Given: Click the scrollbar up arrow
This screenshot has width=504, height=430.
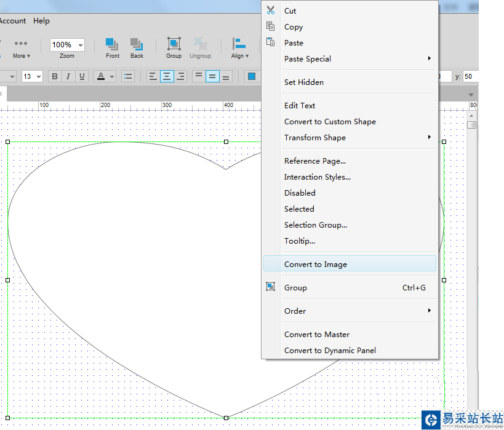Looking at the screenshot, I should coord(471,116).
